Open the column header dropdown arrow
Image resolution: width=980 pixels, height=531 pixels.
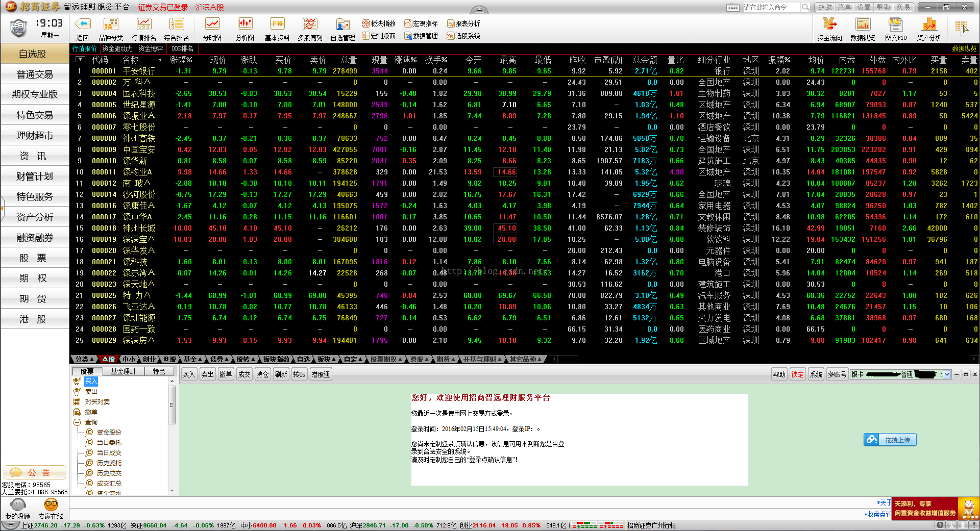click(x=80, y=60)
